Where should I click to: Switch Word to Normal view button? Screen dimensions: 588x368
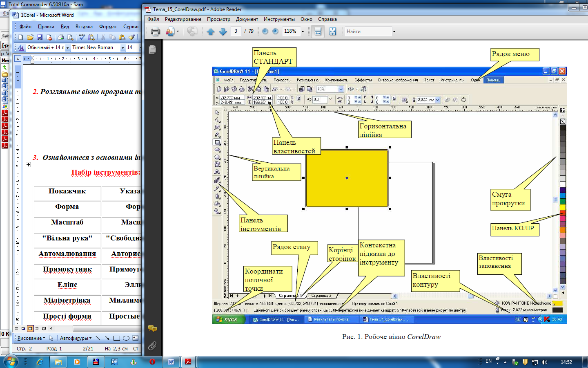[17, 328]
